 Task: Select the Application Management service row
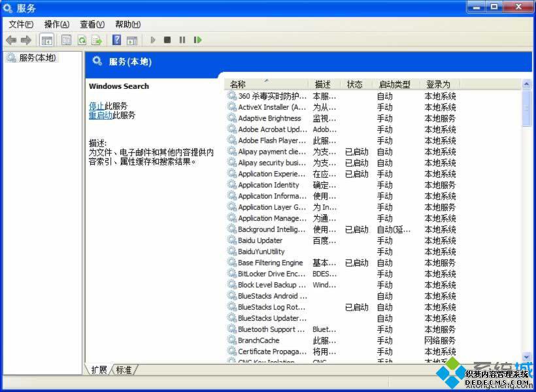coord(342,218)
